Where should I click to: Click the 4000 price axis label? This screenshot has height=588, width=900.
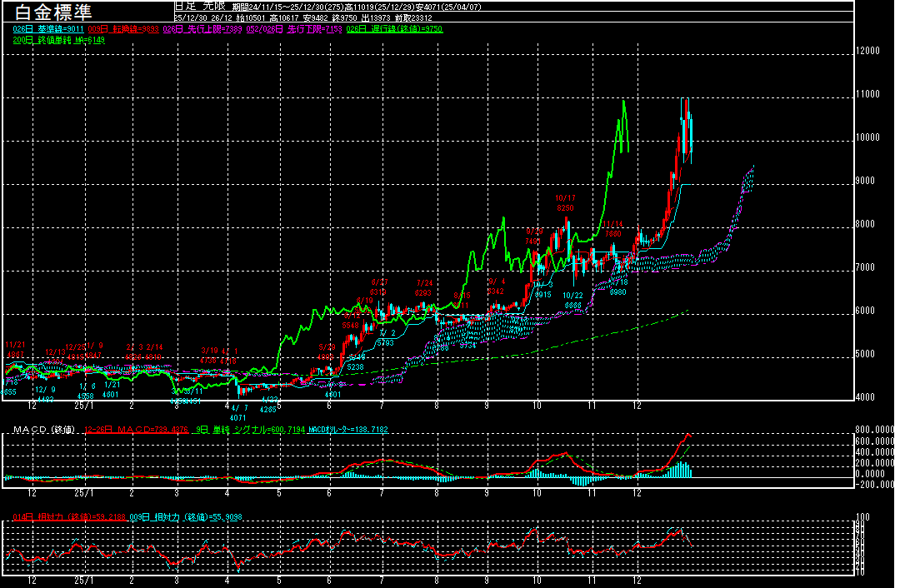click(867, 397)
